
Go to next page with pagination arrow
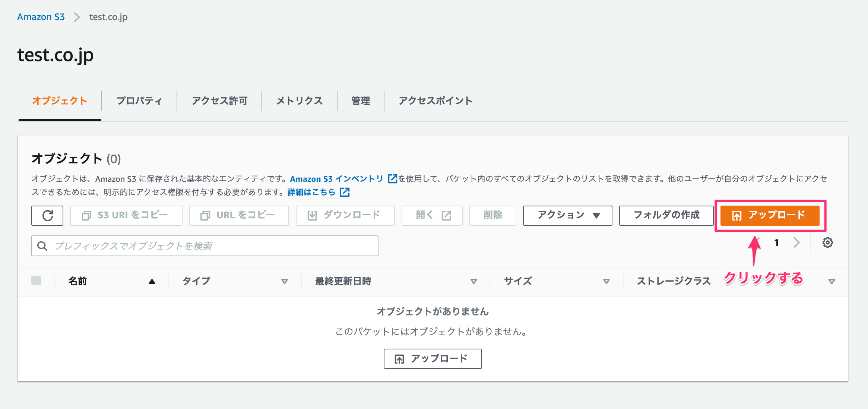pyautogui.click(x=796, y=242)
